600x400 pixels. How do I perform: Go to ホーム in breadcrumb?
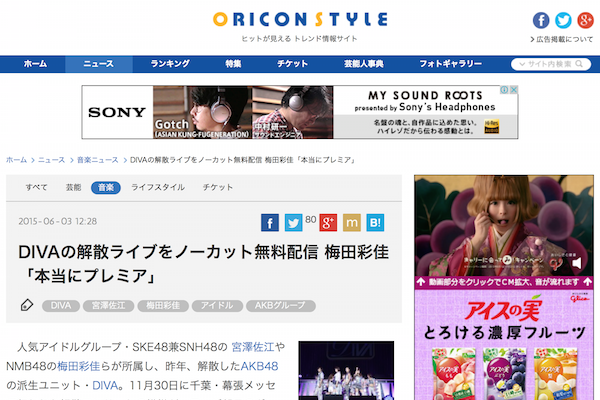pos(16,160)
